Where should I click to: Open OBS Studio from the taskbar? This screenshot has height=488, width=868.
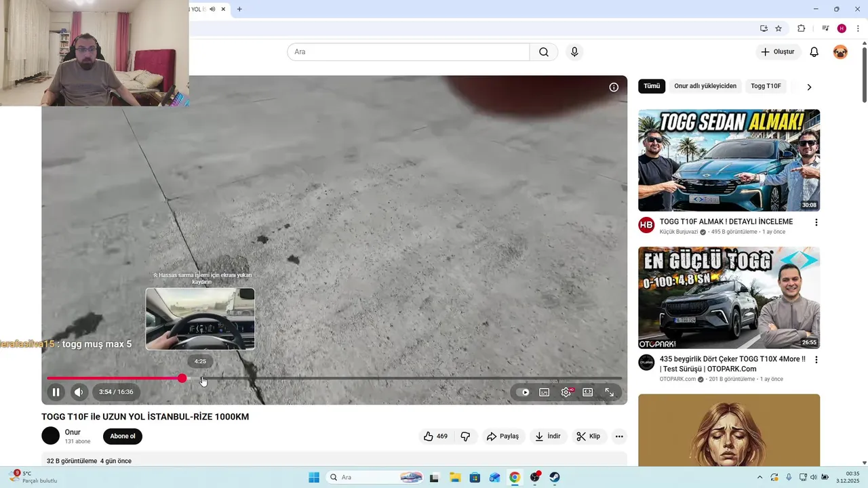(535, 477)
